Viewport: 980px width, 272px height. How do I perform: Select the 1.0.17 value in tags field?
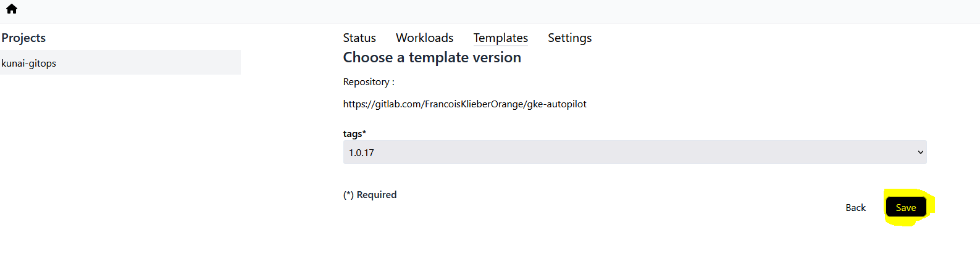[x=361, y=152]
